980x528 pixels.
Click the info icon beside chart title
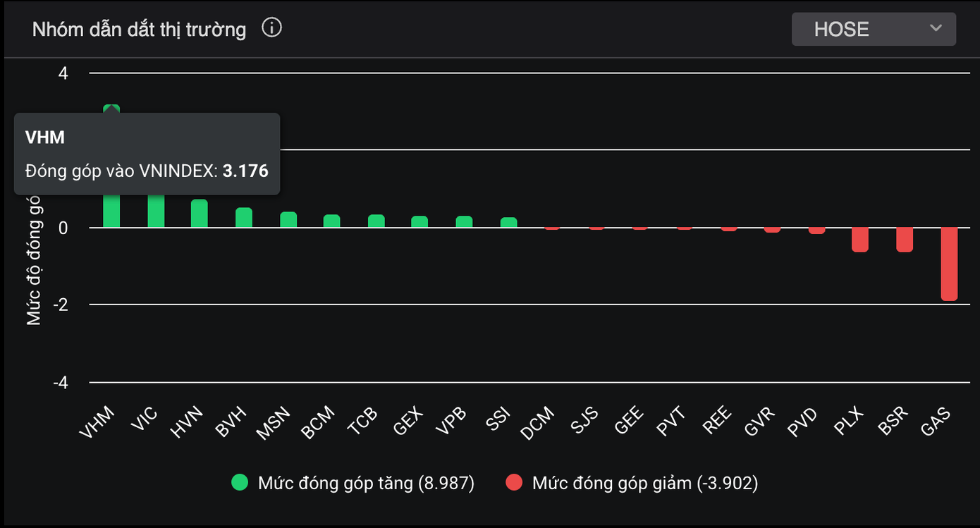click(271, 28)
